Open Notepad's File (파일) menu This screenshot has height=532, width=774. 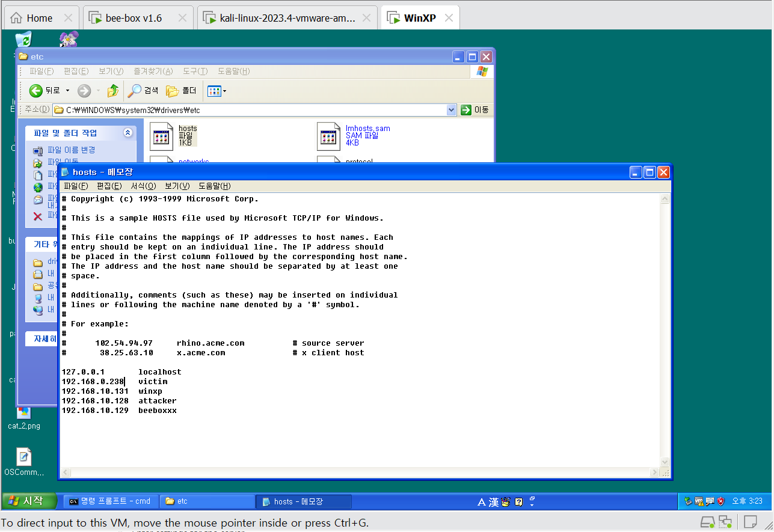point(76,186)
